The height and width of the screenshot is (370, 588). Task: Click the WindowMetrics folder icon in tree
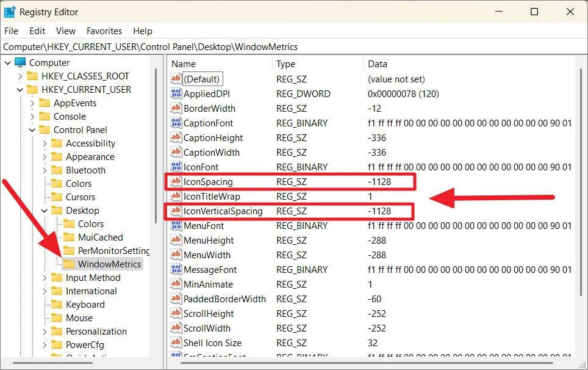(69, 264)
